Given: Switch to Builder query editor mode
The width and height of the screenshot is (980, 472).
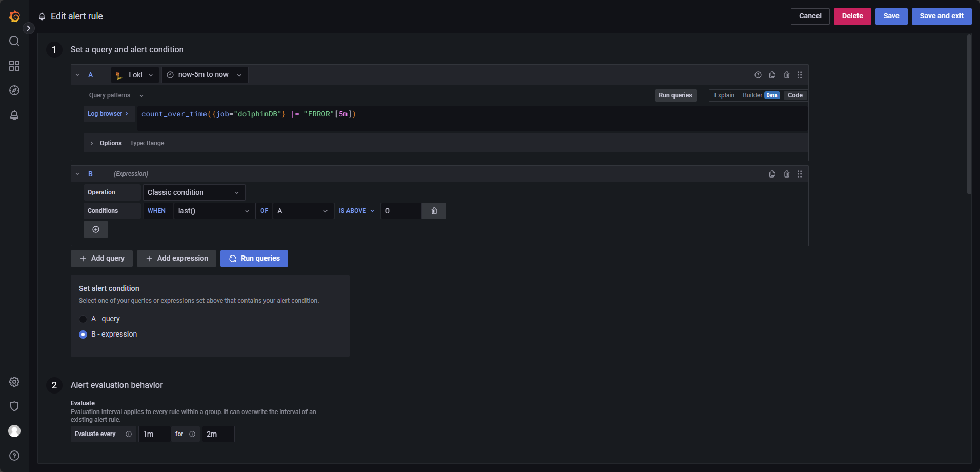Looking at the screenshot, I should [x=752, y=95].
